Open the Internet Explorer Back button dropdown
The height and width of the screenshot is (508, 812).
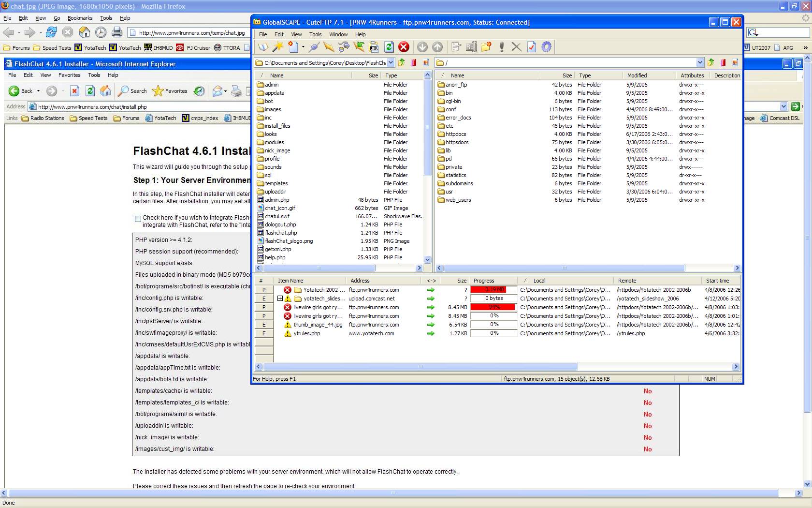[38, 91]
